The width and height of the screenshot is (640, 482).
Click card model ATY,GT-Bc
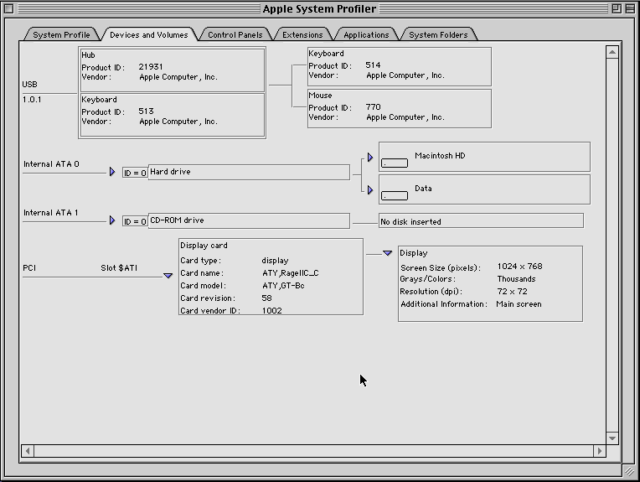click(283, 286)
